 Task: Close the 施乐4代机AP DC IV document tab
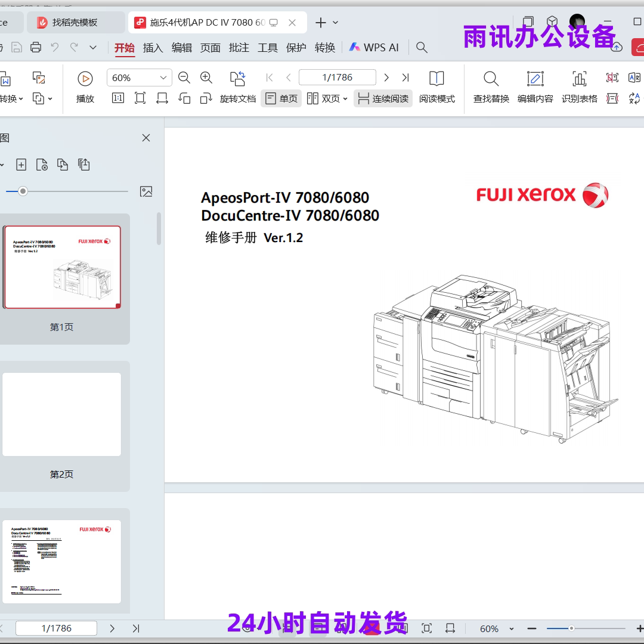click(x=292, y=23)
